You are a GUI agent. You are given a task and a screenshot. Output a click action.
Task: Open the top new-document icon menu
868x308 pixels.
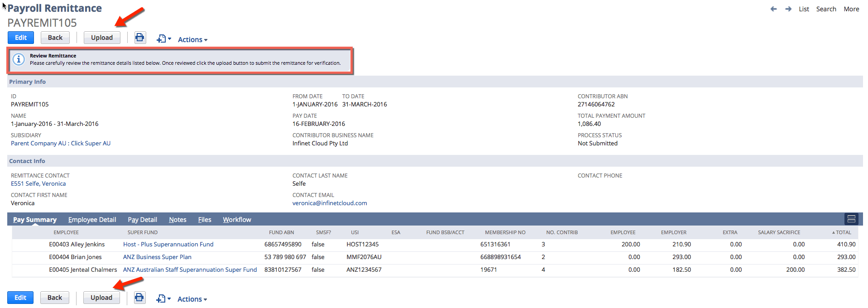click(164, 39)
